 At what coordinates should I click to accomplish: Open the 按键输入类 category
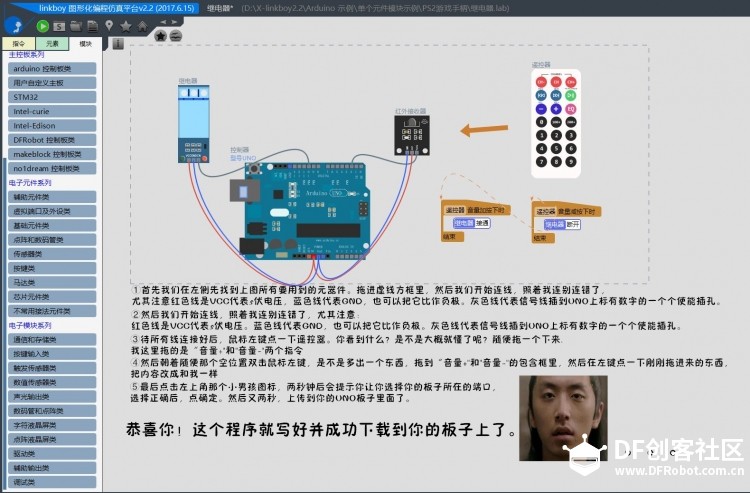tap(52, 354)
